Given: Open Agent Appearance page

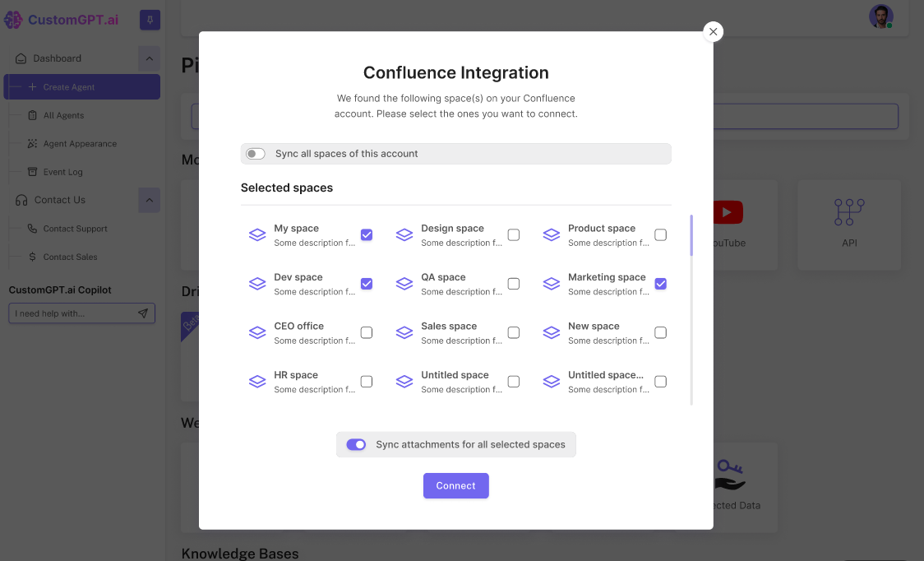Looking at the screenshot, I should pyautogui.click(x=80, y=143).
